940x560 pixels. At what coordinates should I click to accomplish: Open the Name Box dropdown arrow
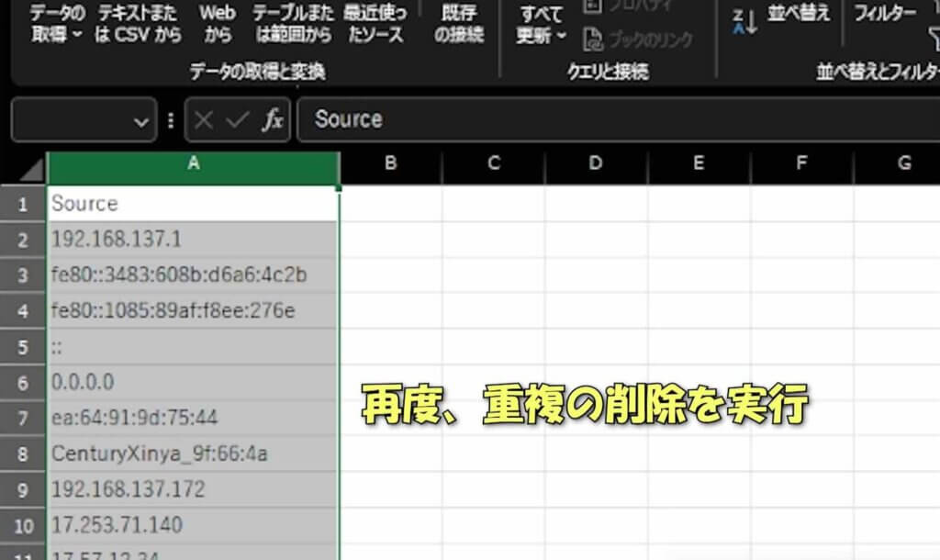click(140, 121)
